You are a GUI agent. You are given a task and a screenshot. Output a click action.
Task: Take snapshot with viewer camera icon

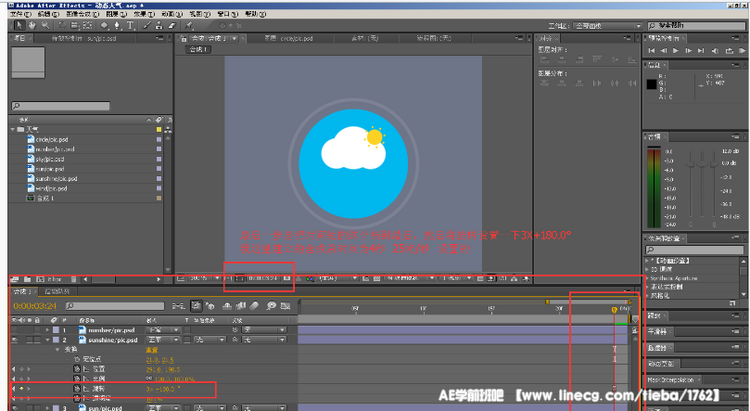click(x=287, y=278)
